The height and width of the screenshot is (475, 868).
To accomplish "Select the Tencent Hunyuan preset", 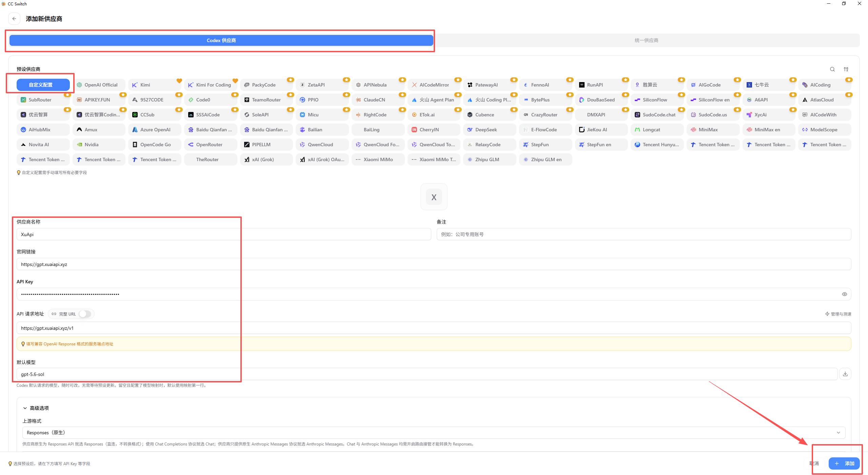I will point(657,145).
